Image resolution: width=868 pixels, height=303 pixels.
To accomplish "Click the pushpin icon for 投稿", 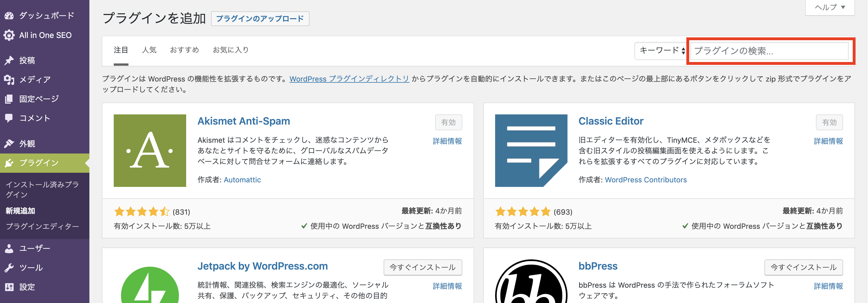I will (x=9, y=60).
